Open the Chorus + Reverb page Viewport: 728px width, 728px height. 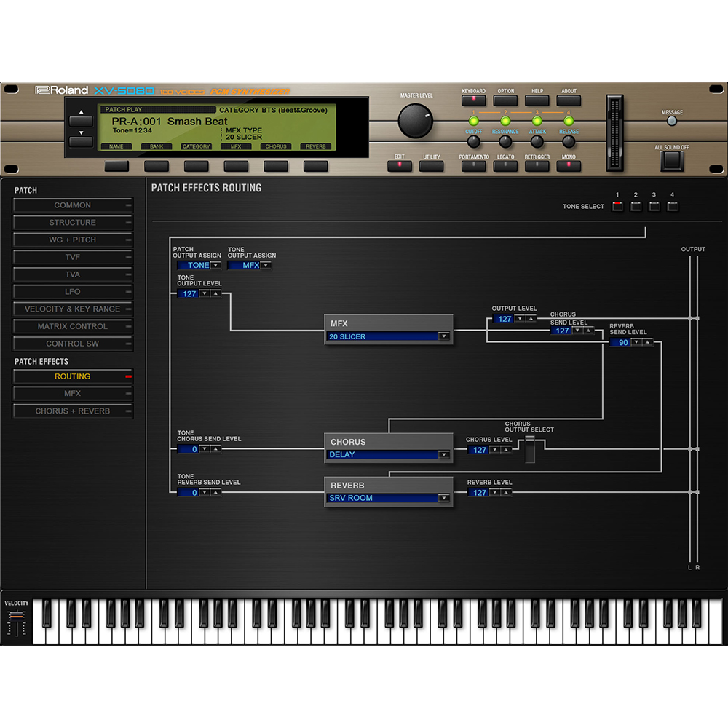coord(73,411)
